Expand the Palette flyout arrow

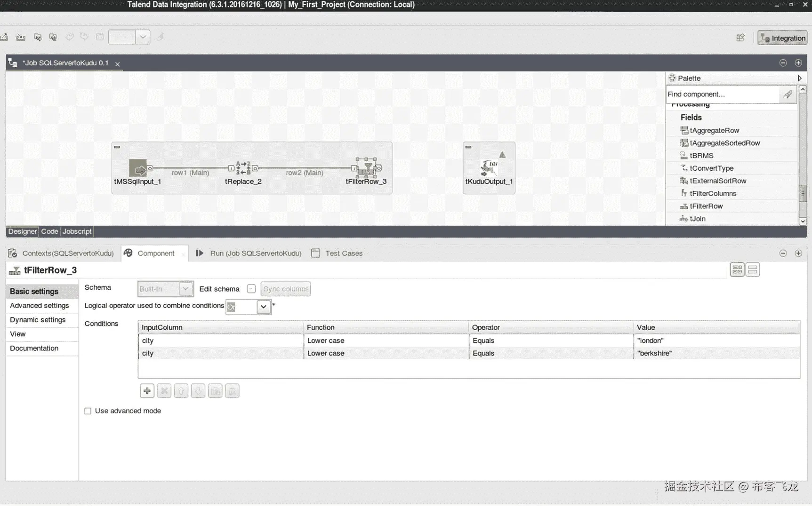click(x=799, y=79)
